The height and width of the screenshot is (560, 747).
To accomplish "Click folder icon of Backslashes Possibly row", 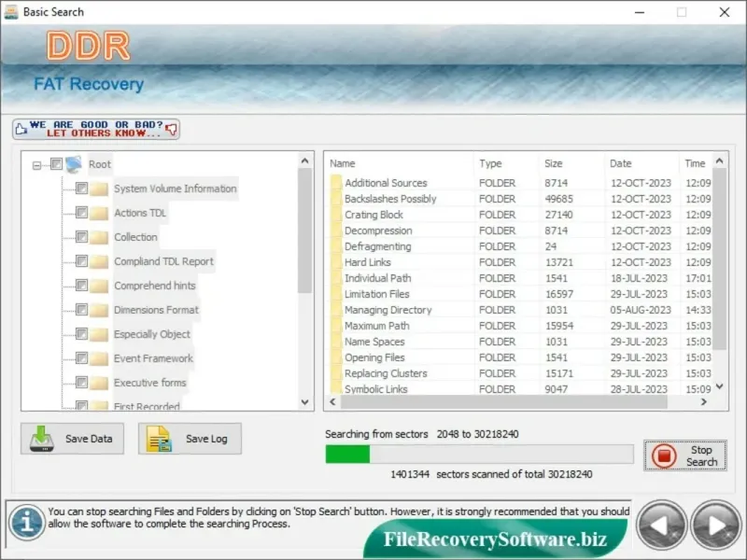I will coord(336,199).
